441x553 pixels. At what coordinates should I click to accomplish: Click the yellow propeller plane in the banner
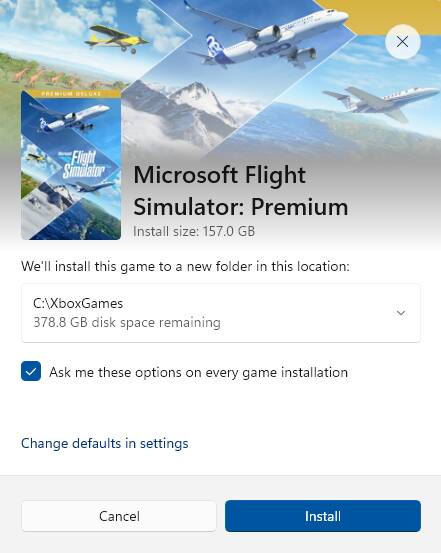(116, 39)
